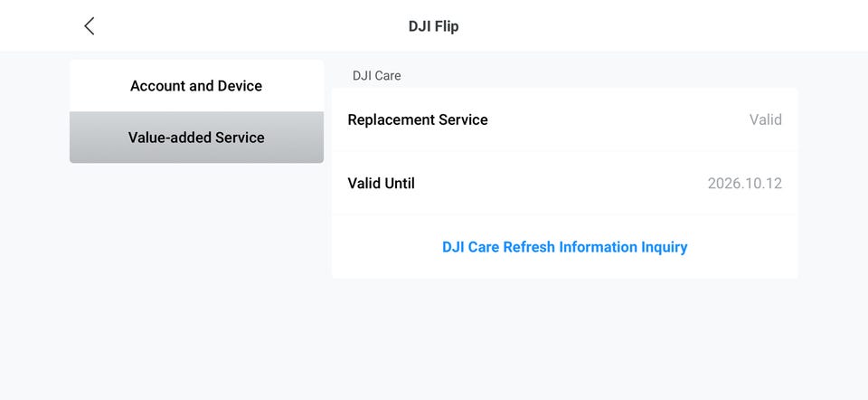Check DJI Care Refresh information
This screenshot has height=400, width=868.
click(x=564, y=247)
